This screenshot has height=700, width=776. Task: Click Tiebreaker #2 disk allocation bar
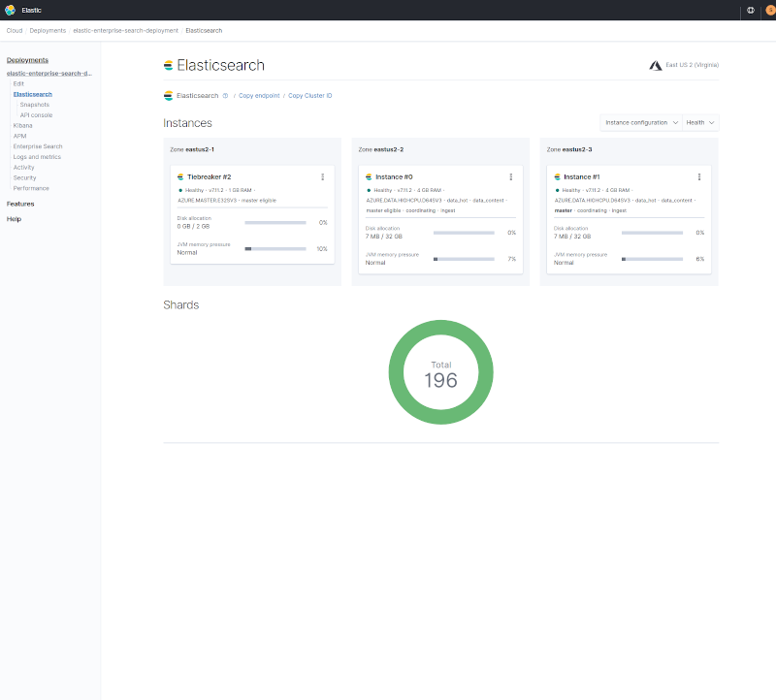[275, 223]
